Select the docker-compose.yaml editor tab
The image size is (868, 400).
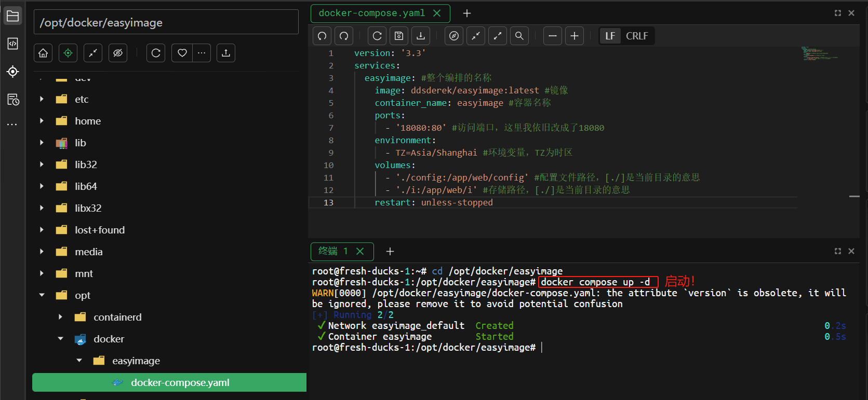(x=371, y=13)
